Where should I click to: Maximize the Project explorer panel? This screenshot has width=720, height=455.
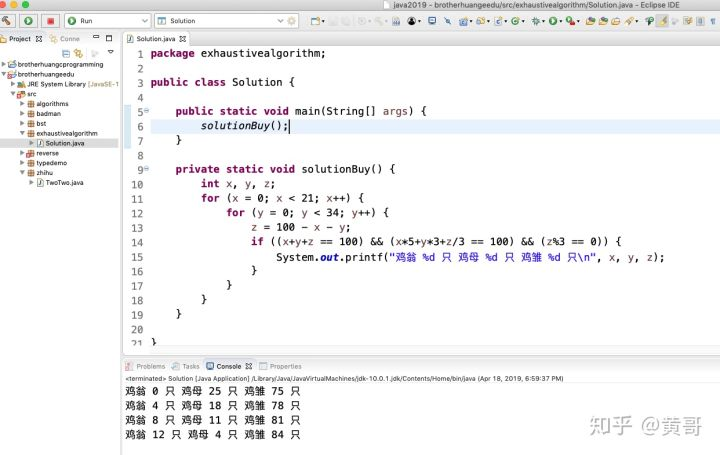pyautogui.click(x=109, y=38)
